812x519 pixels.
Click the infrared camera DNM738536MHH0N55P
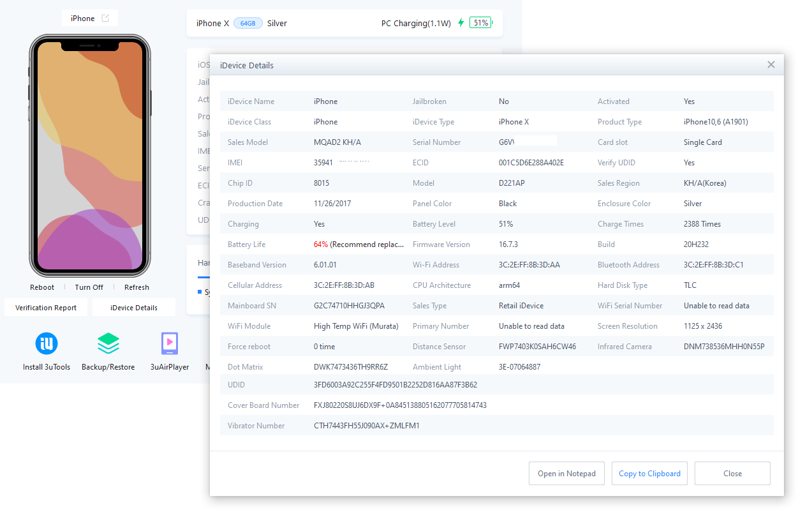coord(724,347)
